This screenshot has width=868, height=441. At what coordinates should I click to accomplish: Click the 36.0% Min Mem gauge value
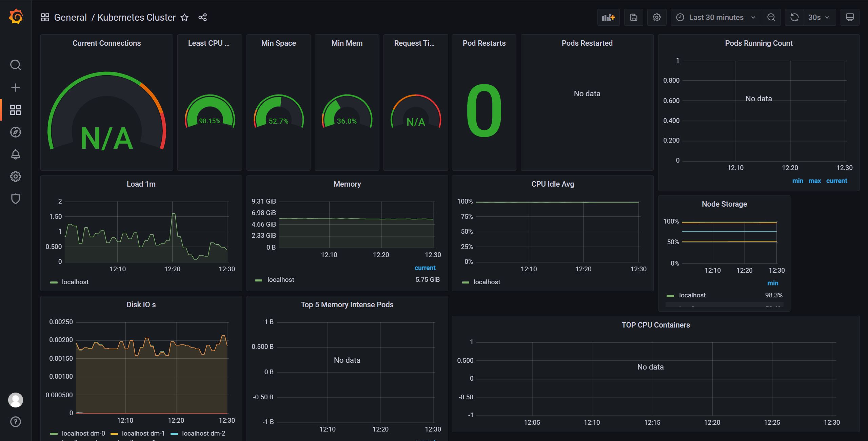347,121
